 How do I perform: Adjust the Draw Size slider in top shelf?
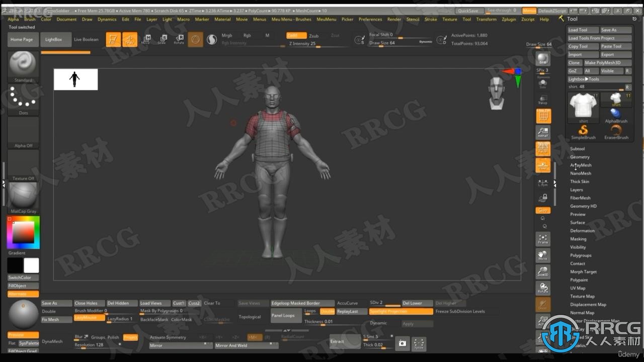(x=400, y=43)
